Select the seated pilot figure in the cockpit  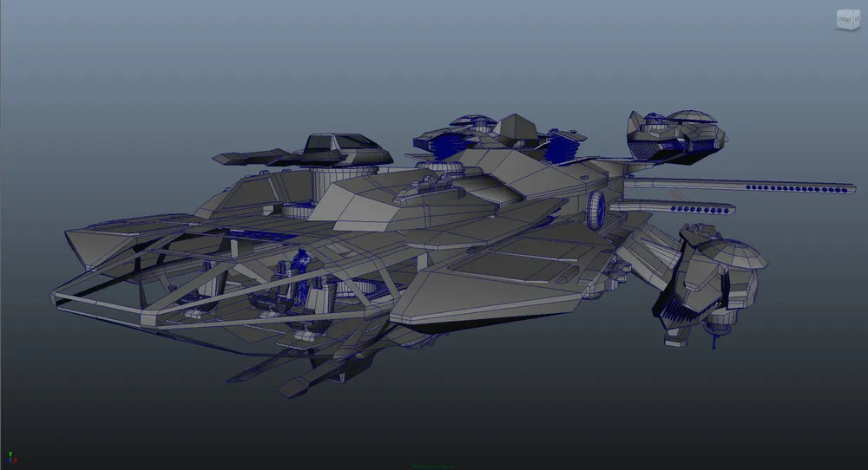(x=301, y=276)
